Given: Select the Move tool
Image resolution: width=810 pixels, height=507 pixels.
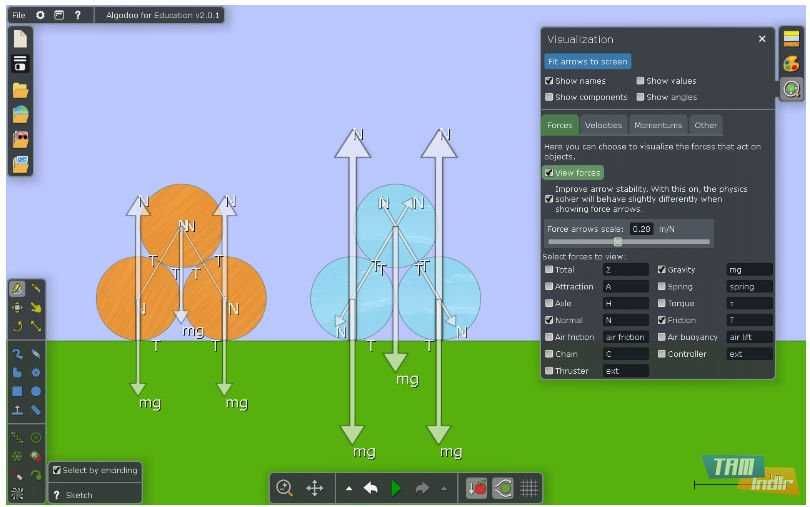Looking at the screenshot, I should (18, 308).
